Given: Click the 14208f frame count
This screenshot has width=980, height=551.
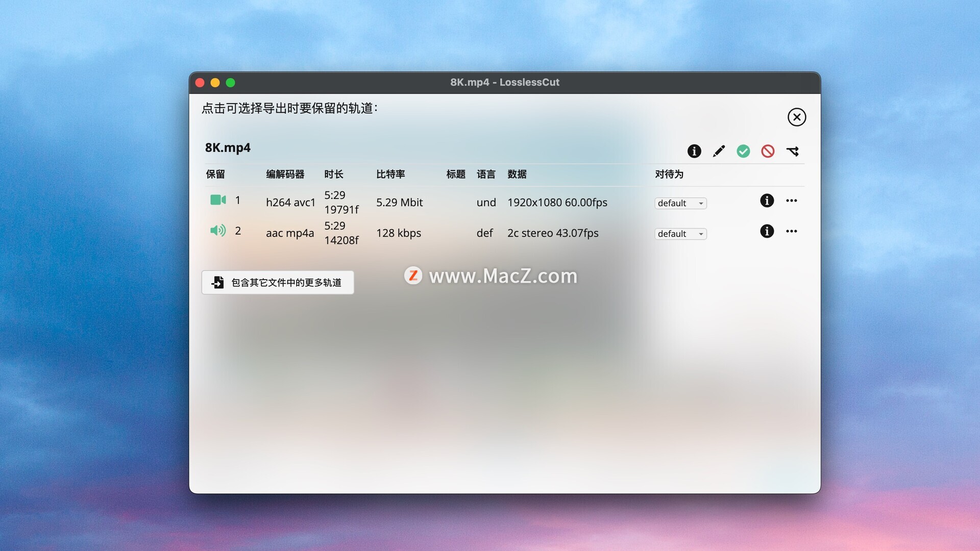Looking at the screenshot, I should [341, 240].
